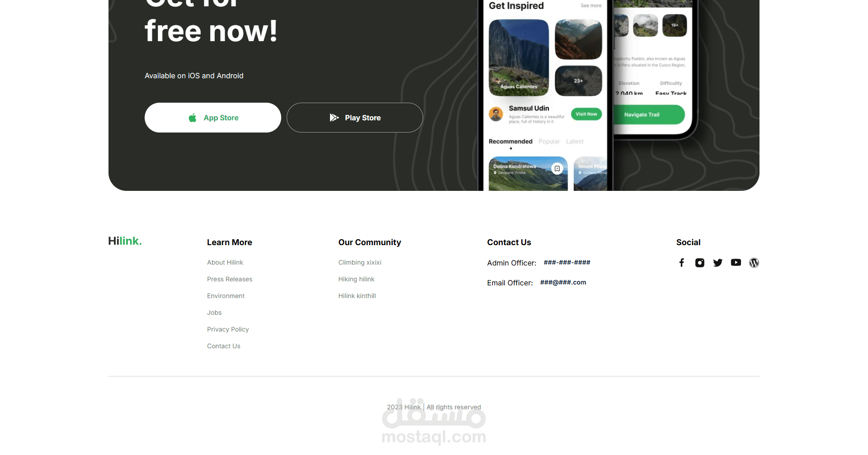Click the Our Community column heading
Screen dimensions: 868x455
point(370,242)
